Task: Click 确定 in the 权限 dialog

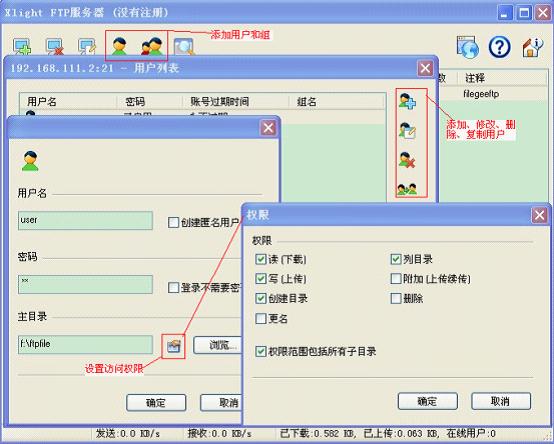Action: 428,401
